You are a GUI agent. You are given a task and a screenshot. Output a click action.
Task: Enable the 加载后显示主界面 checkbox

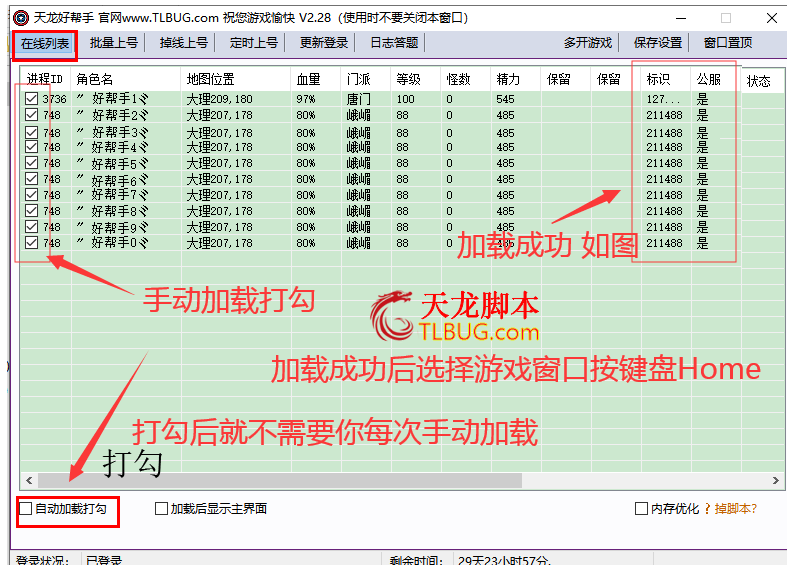pos(161,508)
